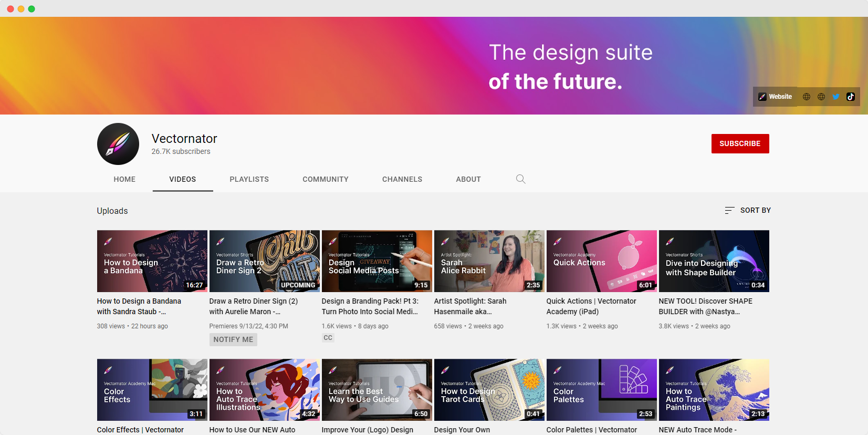Open the How to Design Tarot Cards thumbnail

[x=489, y=390]
